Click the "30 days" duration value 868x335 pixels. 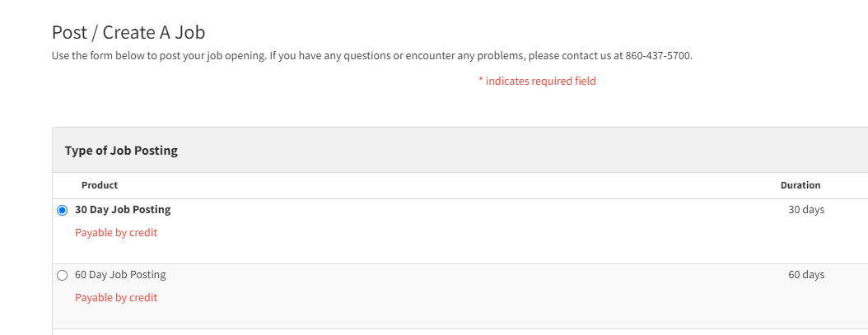pos(805,210)
